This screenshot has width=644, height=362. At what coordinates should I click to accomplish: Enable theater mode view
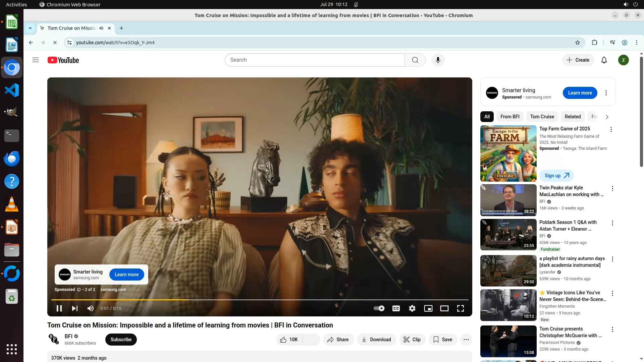(x=444, y=308)
